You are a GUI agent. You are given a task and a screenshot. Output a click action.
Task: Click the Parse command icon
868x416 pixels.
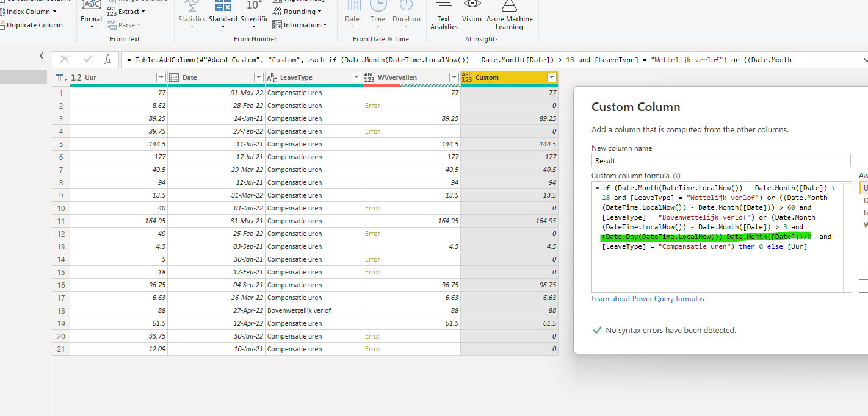(112, 25)
